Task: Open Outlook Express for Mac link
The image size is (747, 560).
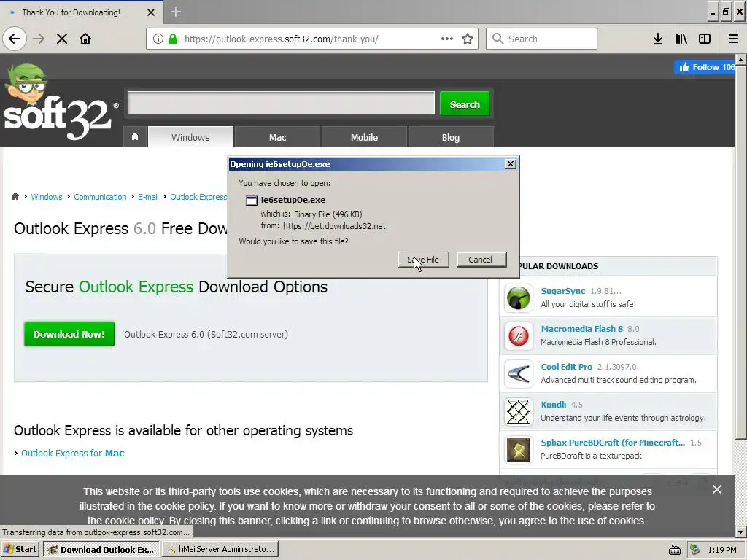Action: [73, 453]
